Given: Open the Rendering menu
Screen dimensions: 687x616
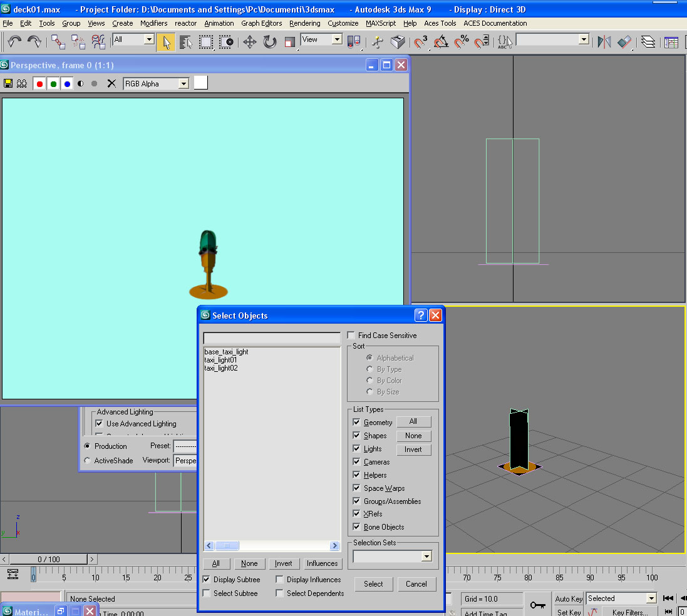Looking at the screenshot, I should tap(304, 23).
